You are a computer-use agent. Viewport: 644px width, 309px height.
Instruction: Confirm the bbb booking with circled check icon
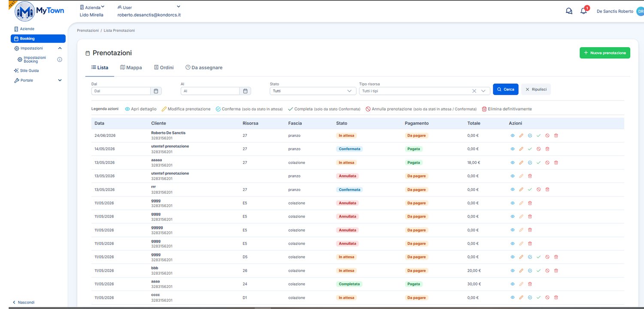[x=530, y=271]
